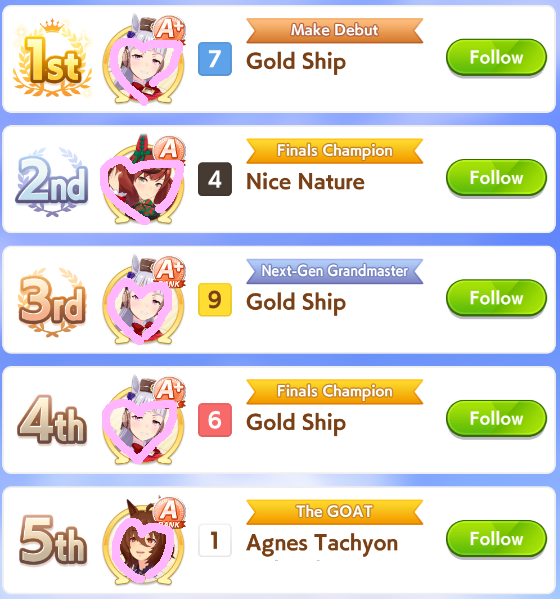Image resolution: width=560 pixels, height=599 pixels.
Task: Follow the 3rd place Gold Ship trainer
Action: [496, 298]
